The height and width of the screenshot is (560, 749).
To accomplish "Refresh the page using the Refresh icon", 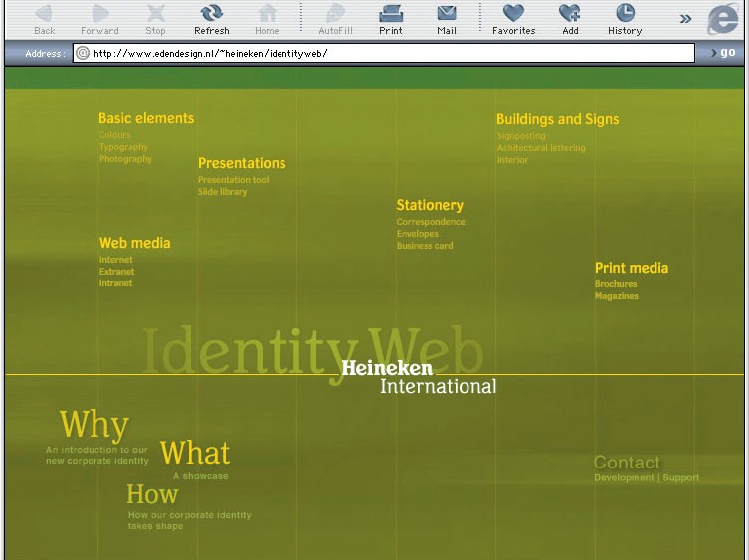I will coord(211,13).
